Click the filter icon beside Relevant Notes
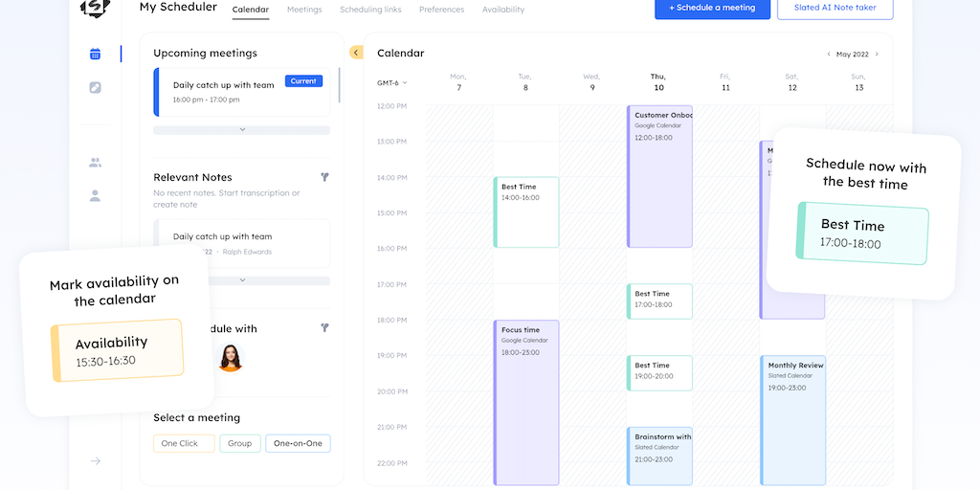 (x=324, y=177)
